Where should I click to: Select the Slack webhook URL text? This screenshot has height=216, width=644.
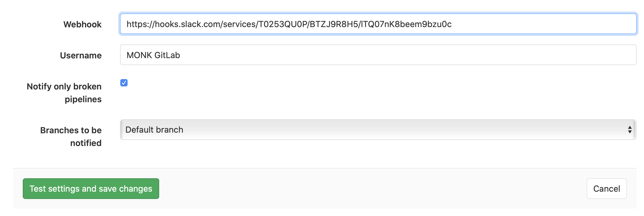pyautogui.click(x=289, y=24)
